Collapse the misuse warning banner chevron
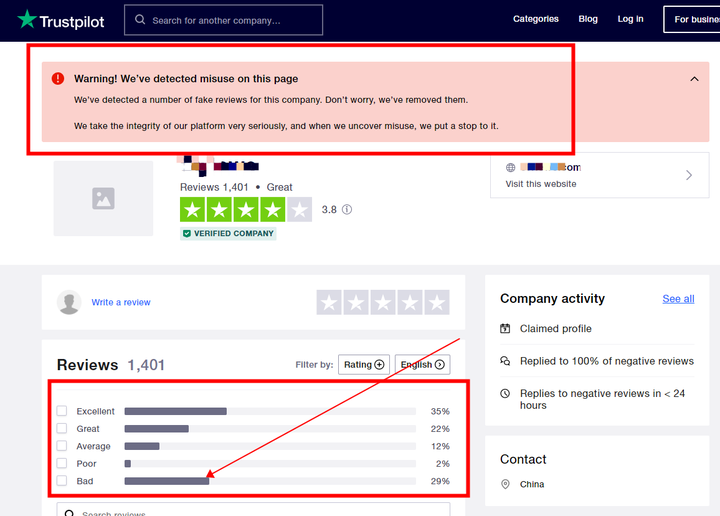The image size is (720, 516). click(694, 79)
